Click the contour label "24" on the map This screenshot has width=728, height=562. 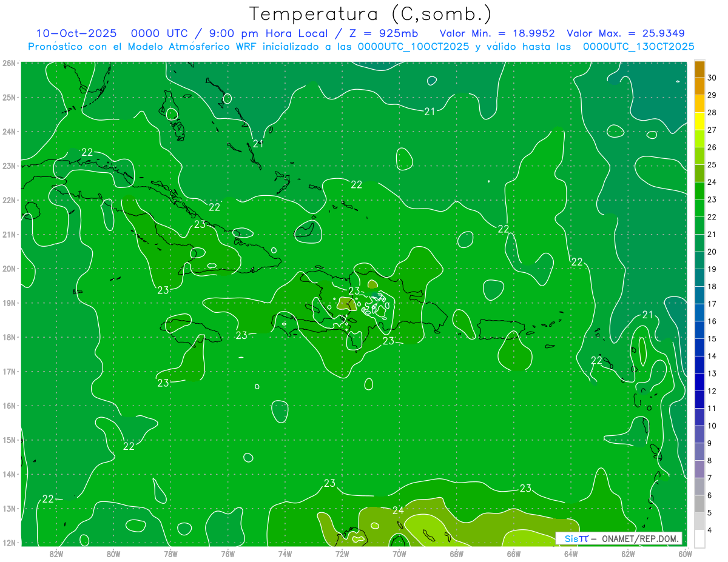point(398,510)
